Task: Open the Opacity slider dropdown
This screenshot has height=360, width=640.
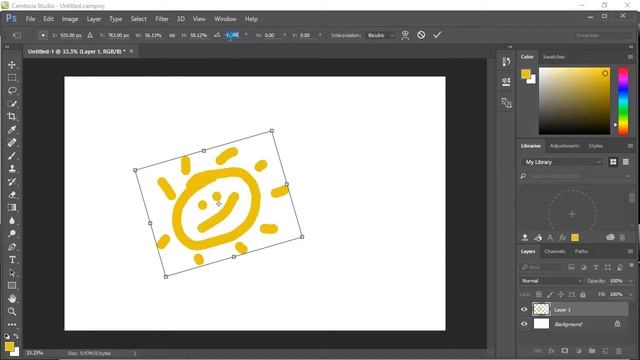Action: click(x=631, y=281)
